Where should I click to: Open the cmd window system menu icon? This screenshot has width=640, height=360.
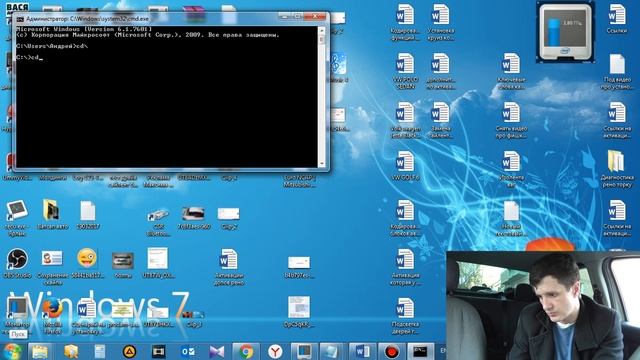(20, 19)
